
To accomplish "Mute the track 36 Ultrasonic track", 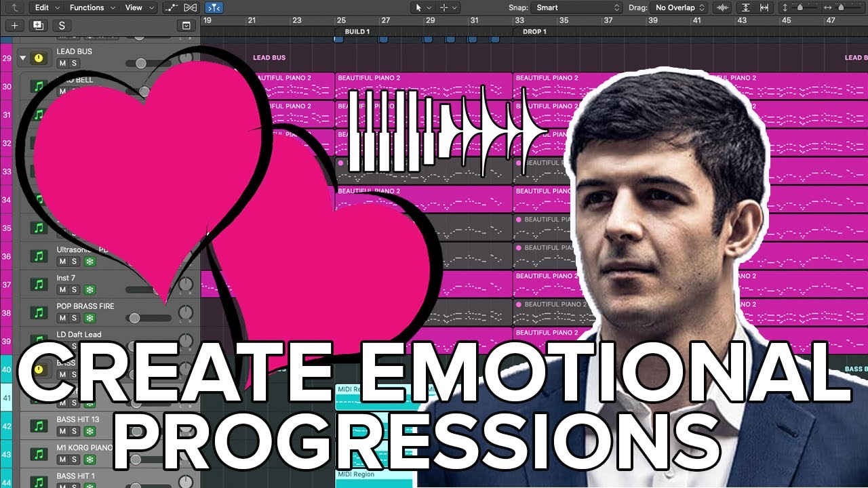I will coord(62,261).
